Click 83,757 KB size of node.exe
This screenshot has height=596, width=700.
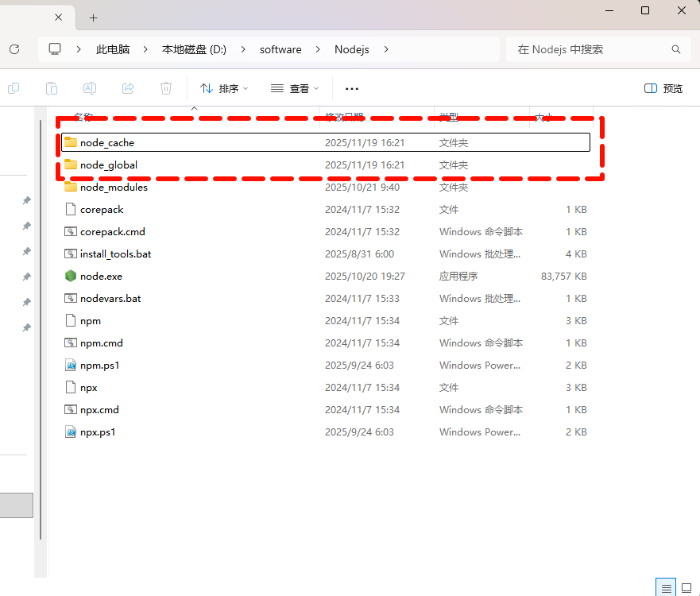click(564, 276)
